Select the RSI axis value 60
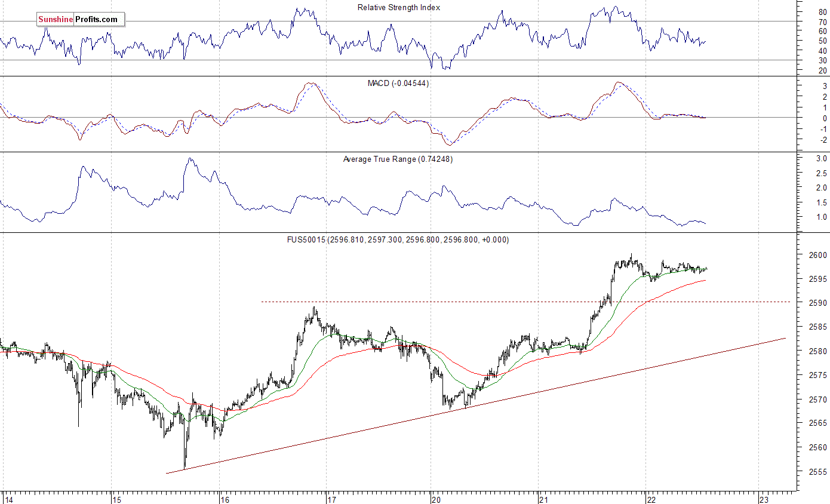 [823, 31]
